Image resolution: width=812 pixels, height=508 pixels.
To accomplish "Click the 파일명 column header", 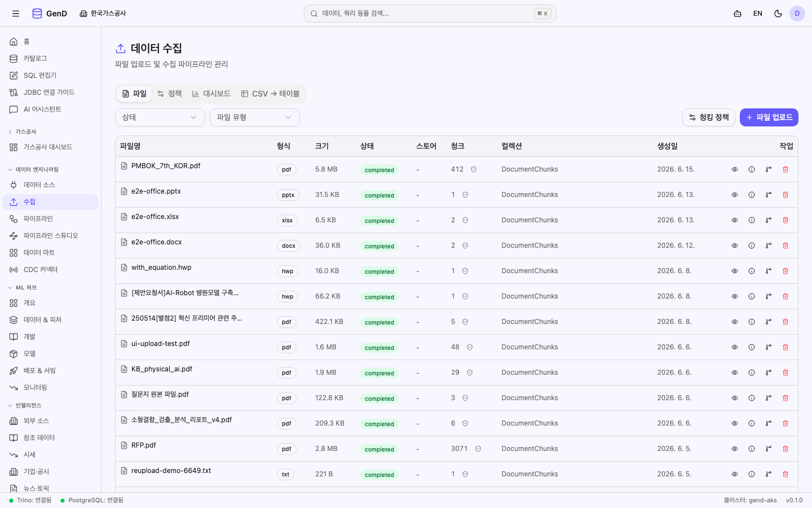I will coord(130,146).
